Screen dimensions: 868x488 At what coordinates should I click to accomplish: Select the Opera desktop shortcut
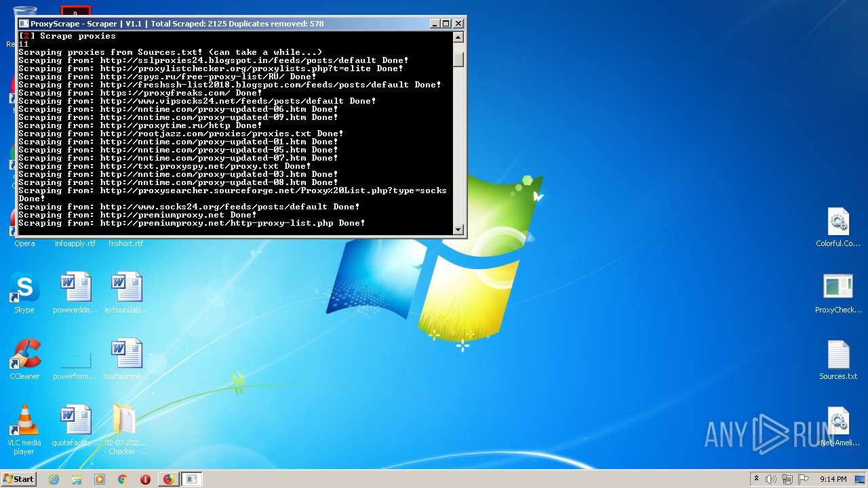click(24, 243)
